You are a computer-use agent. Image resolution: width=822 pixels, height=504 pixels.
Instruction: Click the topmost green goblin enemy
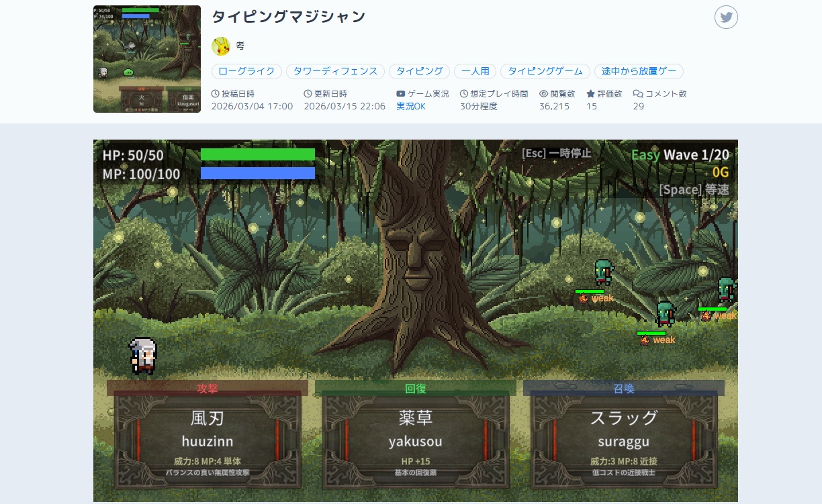(x=603, y=272)
